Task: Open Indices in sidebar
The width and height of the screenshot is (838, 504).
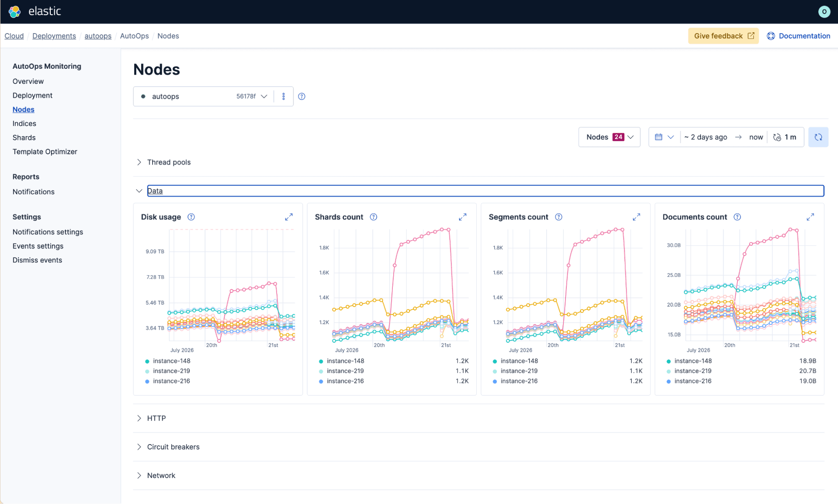Action: (x=24, y=124)
